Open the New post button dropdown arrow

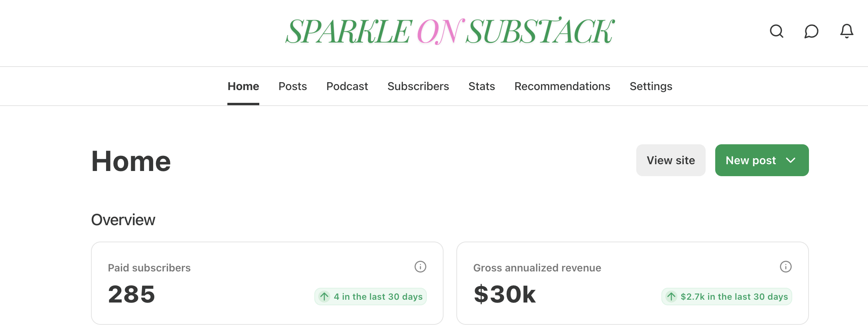[790, 160]
